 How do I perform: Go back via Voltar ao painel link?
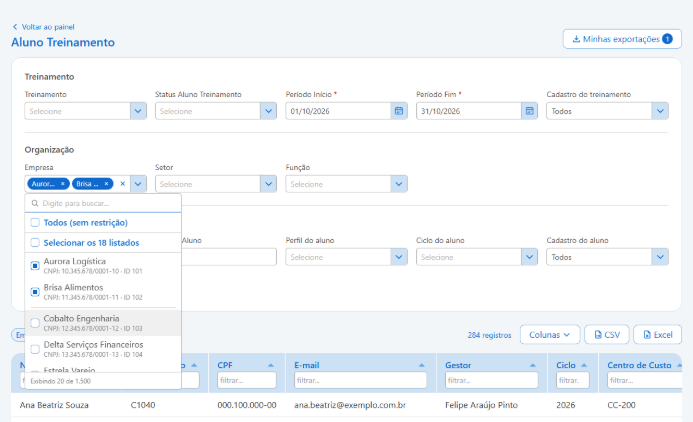43,27
